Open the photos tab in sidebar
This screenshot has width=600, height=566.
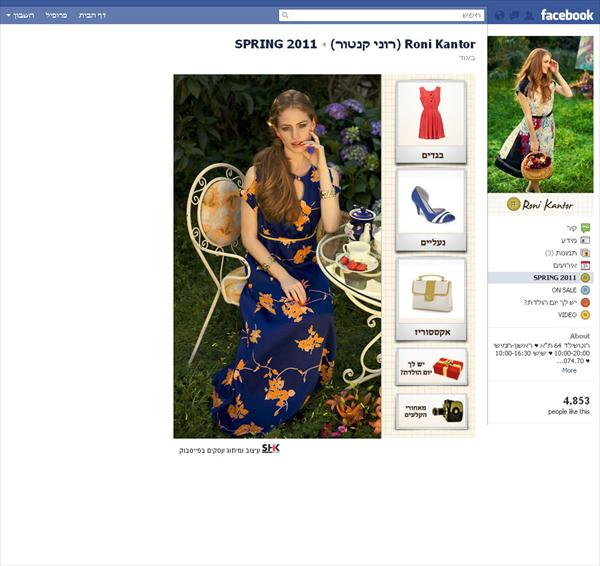click(x=567, y=253)
